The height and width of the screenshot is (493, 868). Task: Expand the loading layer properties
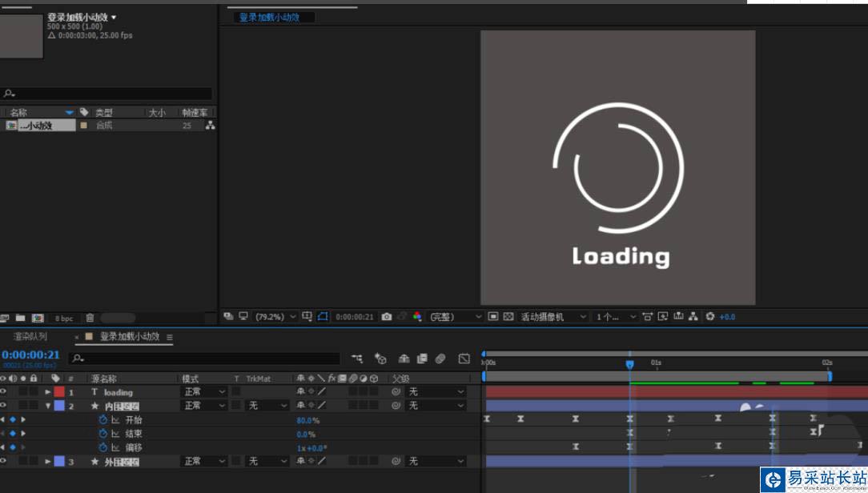(x=48, y=391)
